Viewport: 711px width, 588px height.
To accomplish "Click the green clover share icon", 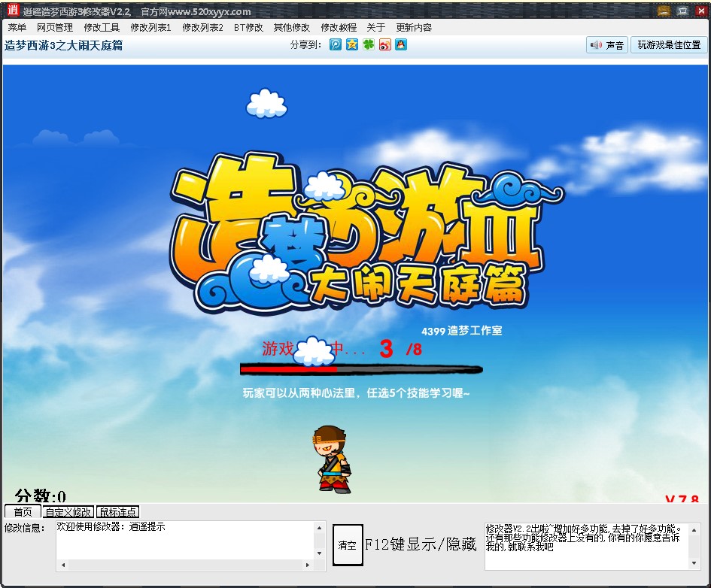I will (x=369, y=45).
